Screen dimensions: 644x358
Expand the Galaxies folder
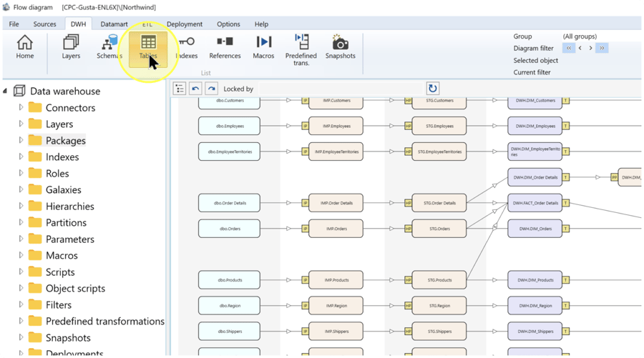[x=21, y=189]
